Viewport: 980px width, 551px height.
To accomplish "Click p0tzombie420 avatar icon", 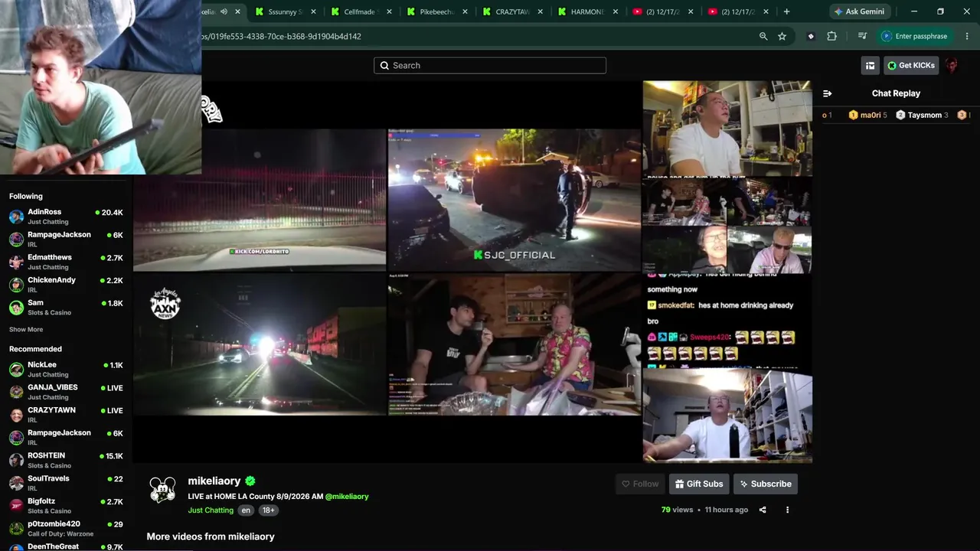I will tap(16, 528).
